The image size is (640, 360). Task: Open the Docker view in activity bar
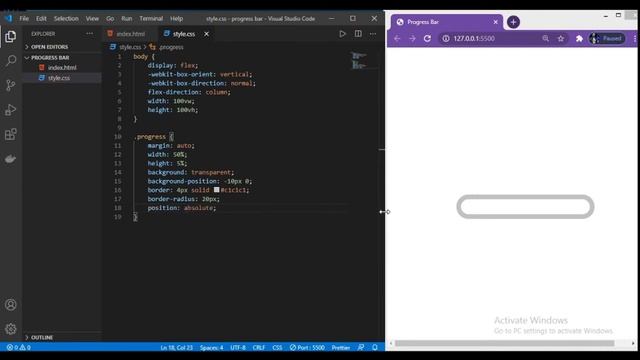tap(11, 158)
